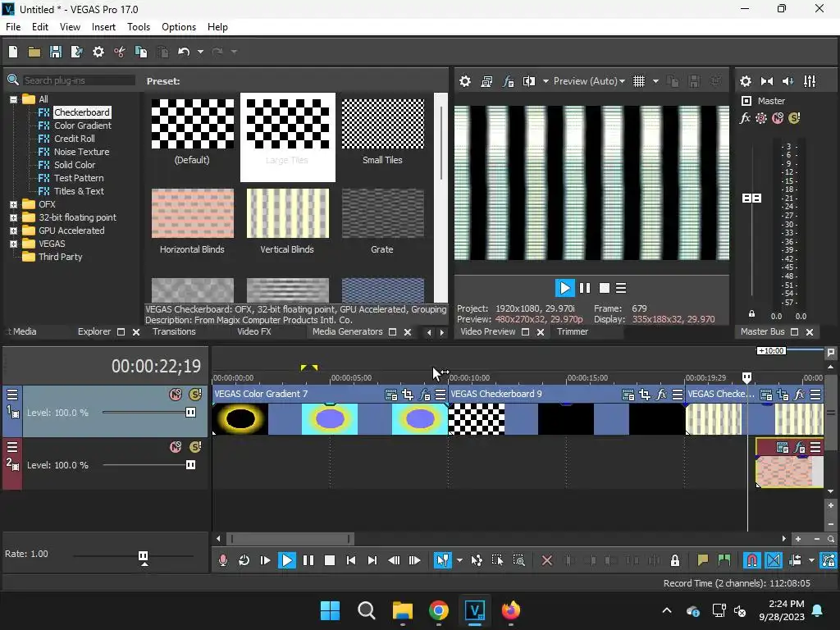
Task: Solo video track 2
Action: pyautogui.click(x=195, y=447)
